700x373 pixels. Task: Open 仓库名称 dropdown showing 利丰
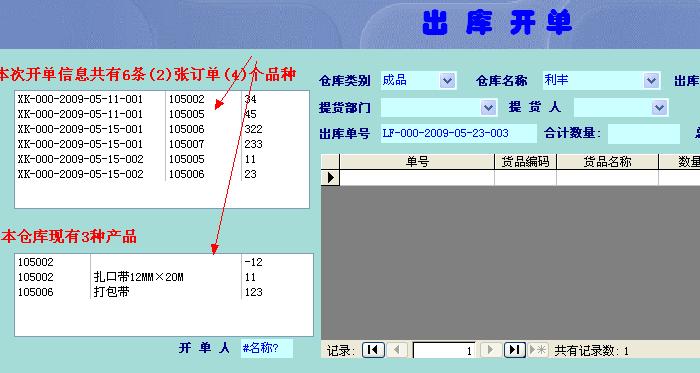click(x=651, y=81)
